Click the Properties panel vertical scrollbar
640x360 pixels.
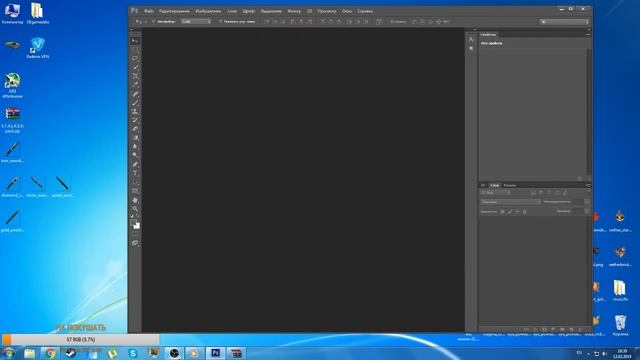(588, 111)
